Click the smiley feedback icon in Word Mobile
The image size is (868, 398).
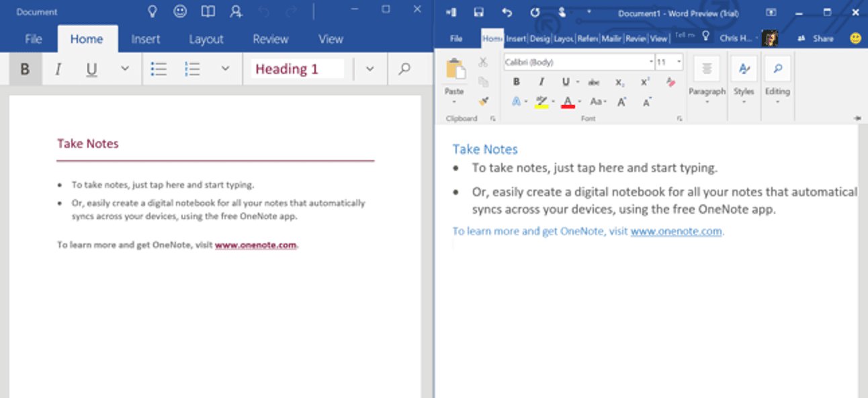click(x=180, y=11)
